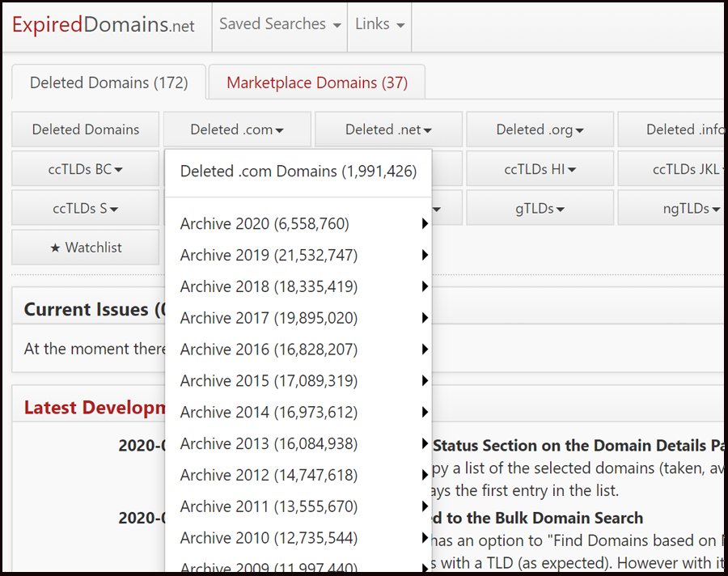Expand Archive 2017 submenu arrow
The height and width of the screenshot is (576, 728).
(425, 318)
